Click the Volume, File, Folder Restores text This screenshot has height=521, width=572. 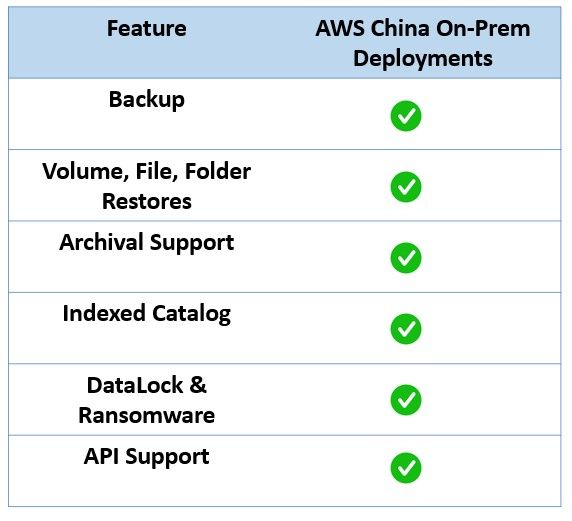point(147,186)
